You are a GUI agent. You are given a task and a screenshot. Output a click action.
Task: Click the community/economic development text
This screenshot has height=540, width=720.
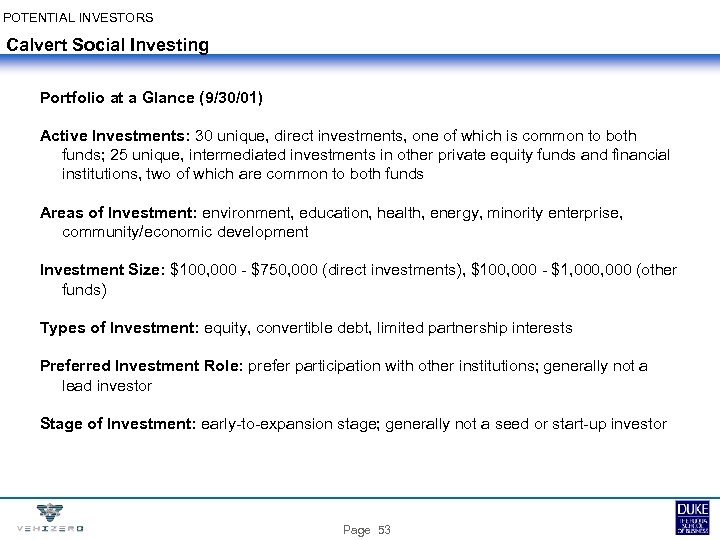coord(184,232)
